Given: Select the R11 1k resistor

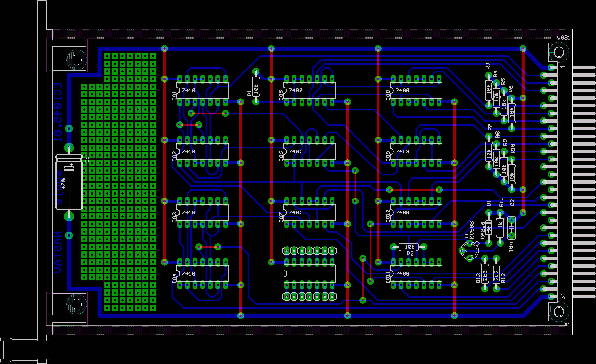Looking at the screenshot, I should pos(500,228).
